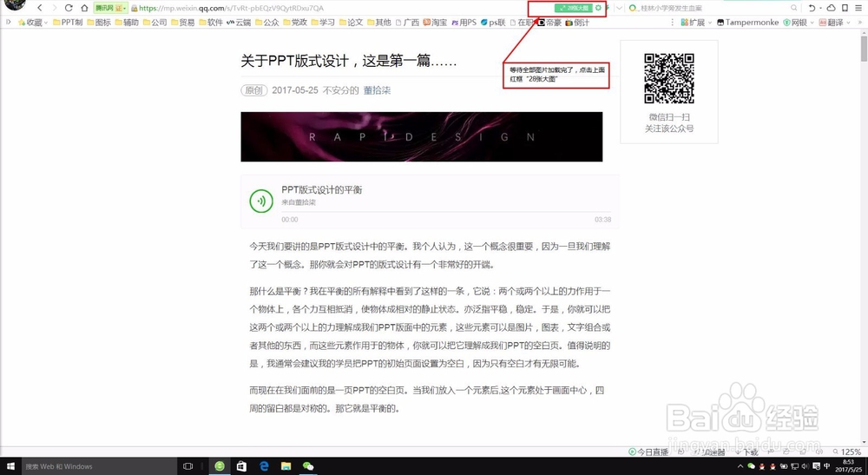Screen dimensions: 868x475
Task: Open the Windows Store taskbar icon
Action: [x=241, y=466]
